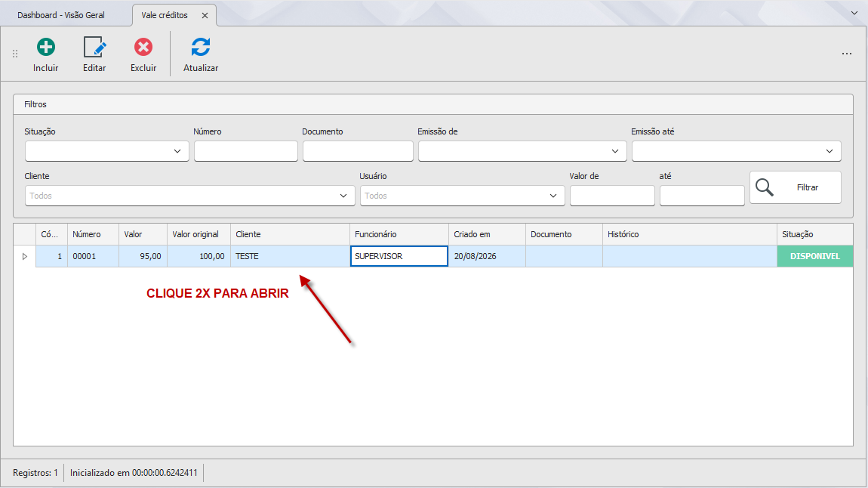Sort by the Número column header
This screenshot has height=488, width=868.
(x=93, y=234)
